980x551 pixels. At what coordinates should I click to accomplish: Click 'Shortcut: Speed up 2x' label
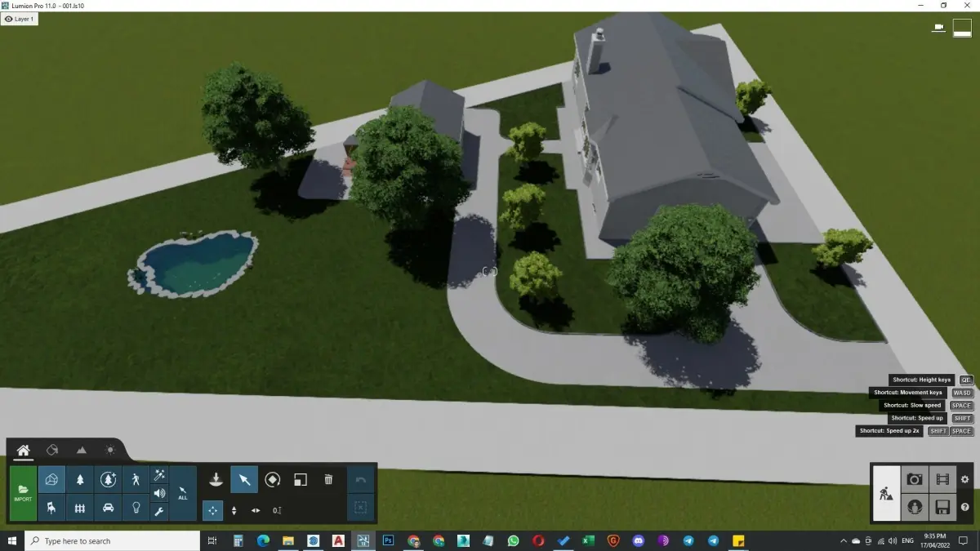(x=889, y=431)
